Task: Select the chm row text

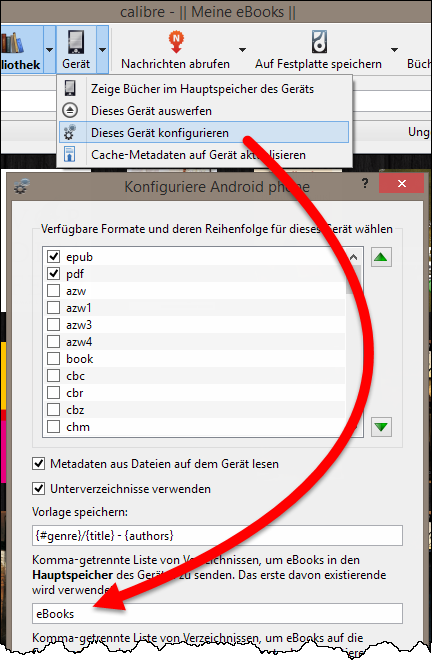Action: point(78,427)
